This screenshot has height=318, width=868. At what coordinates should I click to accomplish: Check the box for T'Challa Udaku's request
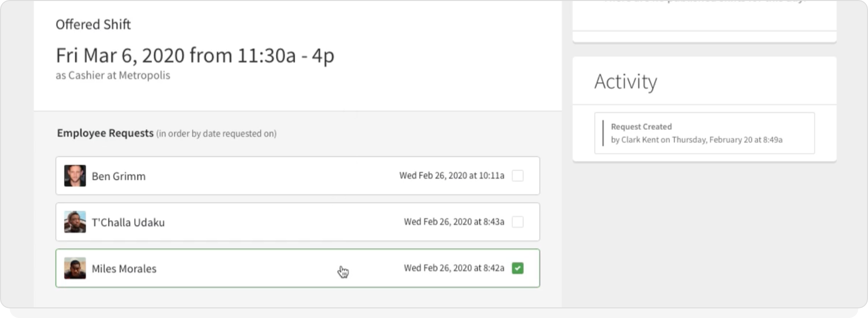tap(517, 222)
